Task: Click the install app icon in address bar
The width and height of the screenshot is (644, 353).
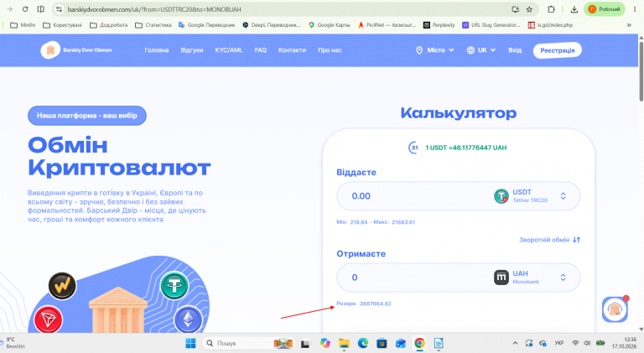Action: 515,9
